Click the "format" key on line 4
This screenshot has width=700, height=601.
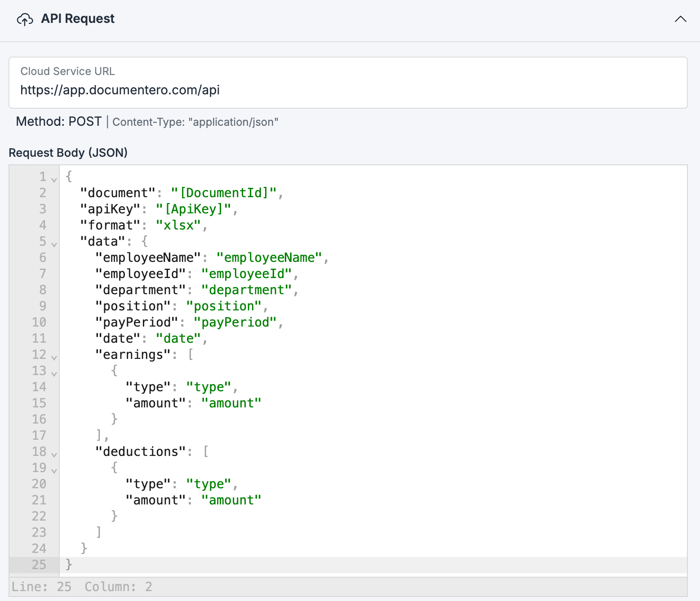coord(110,225)
